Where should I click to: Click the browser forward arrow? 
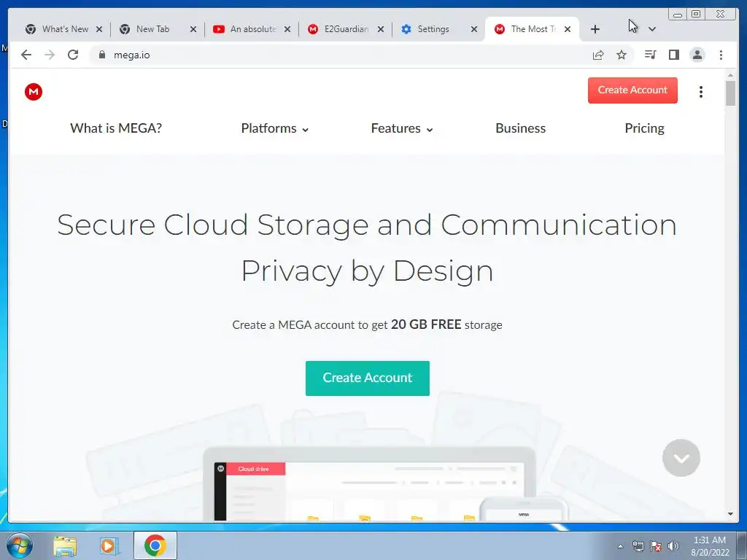[50, 55]
